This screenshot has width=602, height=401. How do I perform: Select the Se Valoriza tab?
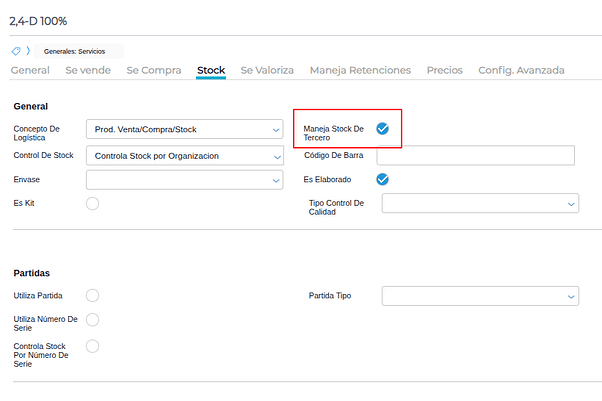click(x=267, y=71)
